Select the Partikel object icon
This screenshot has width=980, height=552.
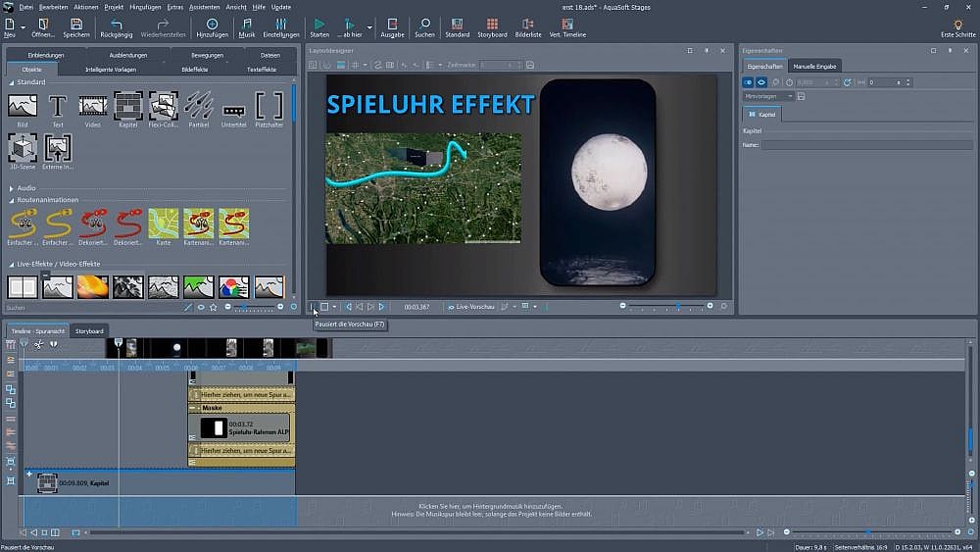[x=198, y=105]
